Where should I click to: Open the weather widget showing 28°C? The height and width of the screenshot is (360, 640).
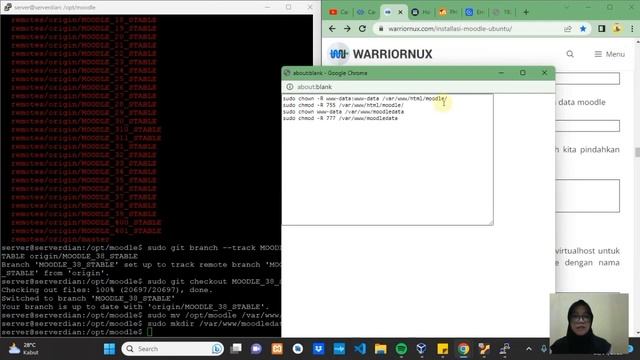pos(23,349)
